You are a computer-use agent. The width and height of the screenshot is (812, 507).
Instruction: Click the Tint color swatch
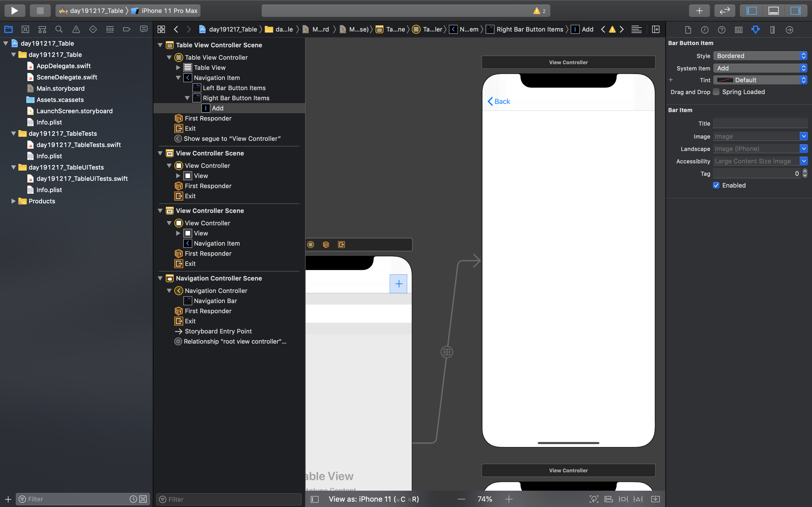pyautogui.click(x=725, y=80)
